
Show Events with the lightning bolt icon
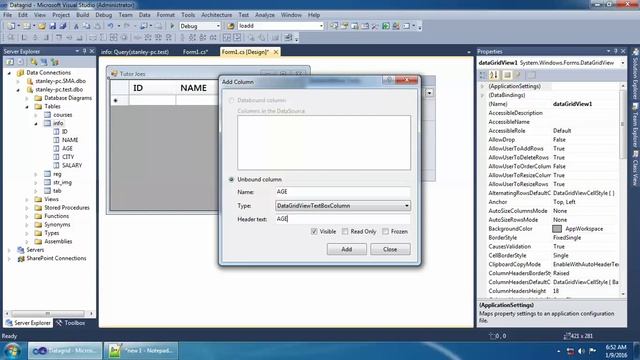(518, 75)
